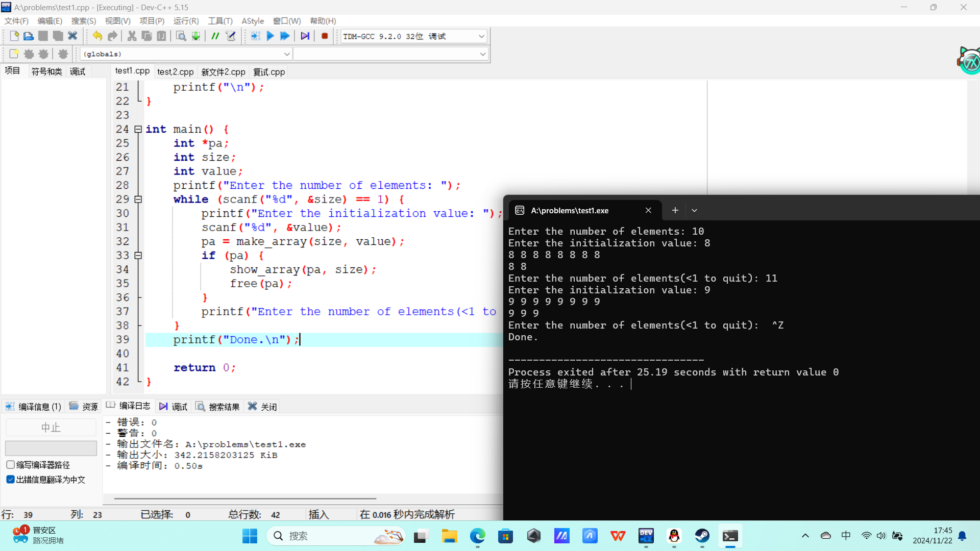
Task: Switch to the test2.cpp tab
Action: coord(175,72)
